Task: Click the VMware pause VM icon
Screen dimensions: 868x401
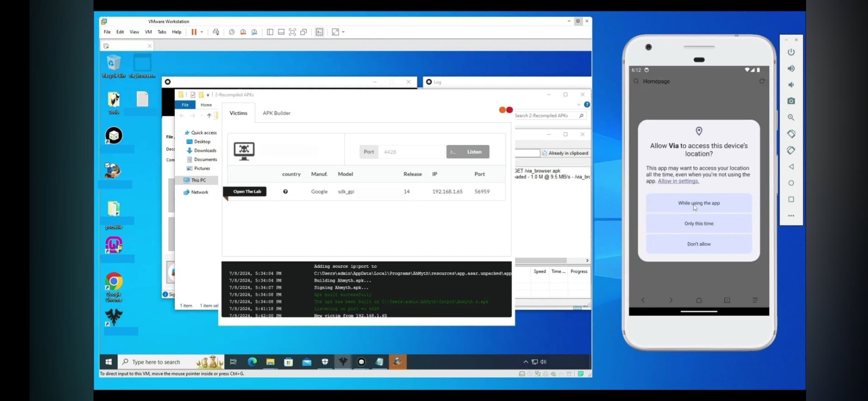Action: (194, 32)
